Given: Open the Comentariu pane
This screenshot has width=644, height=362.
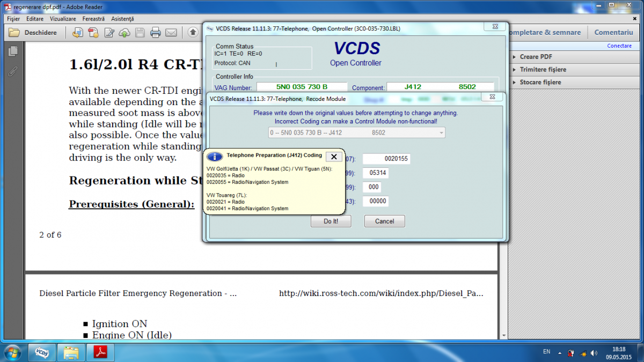Looking at the screenshot, I should tap(614, 32).
